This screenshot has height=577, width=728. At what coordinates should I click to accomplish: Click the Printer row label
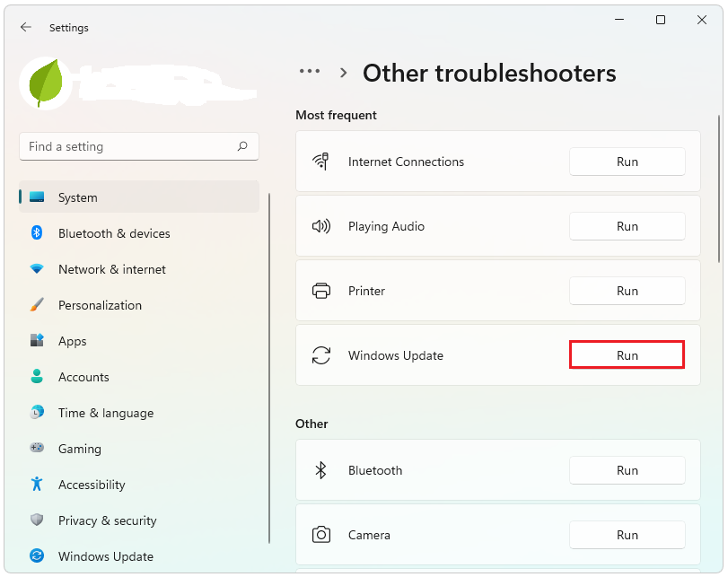(x=366, y=291)
